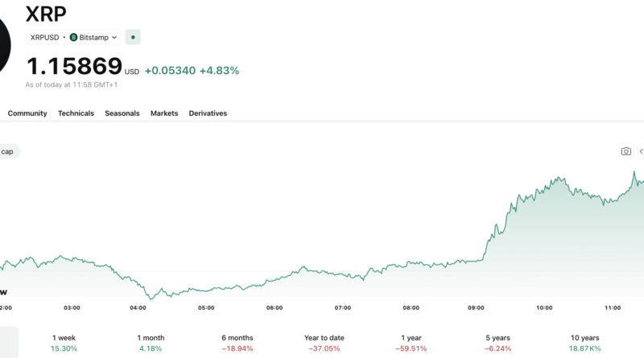The height and width of the screenshot is (358, 644).
Task: Open the Community tab
Action: coord(27,113)
